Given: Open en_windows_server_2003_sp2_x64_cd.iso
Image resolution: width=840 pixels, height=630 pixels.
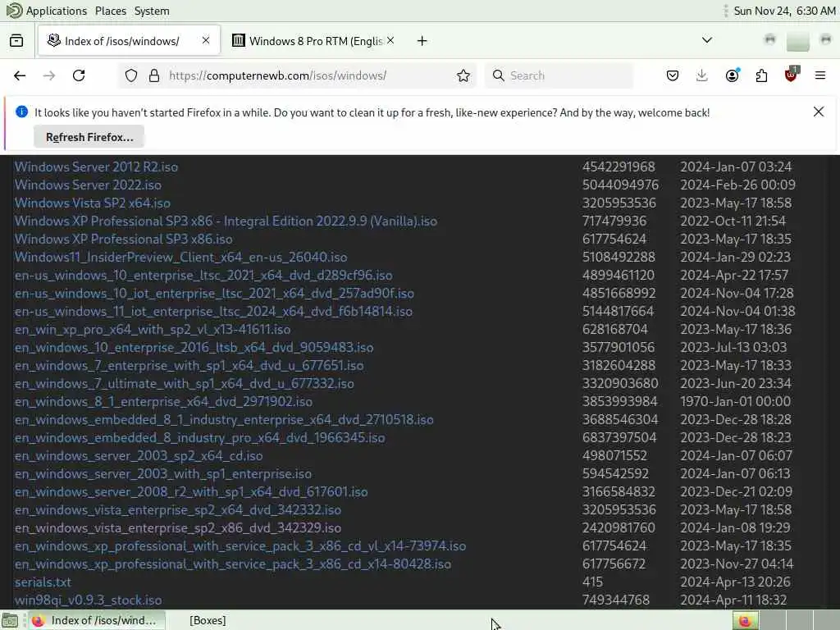Looking at the screenshot, I should click(x=138, y=456).
